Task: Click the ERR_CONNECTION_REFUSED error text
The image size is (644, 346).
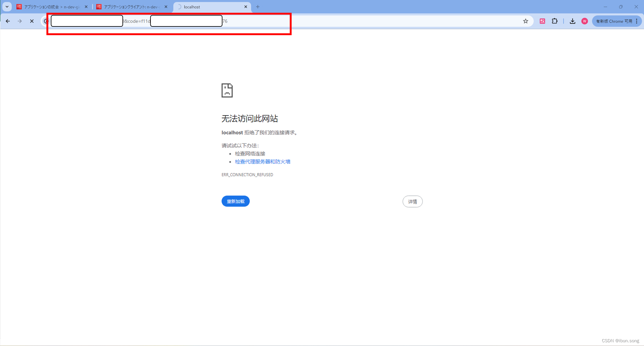Action: point(247,175)
